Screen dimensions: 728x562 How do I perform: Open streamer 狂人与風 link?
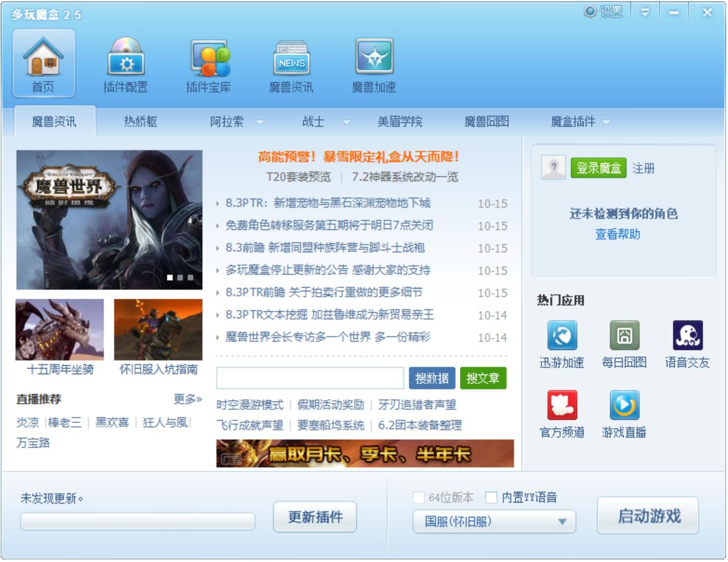[166, 422]
